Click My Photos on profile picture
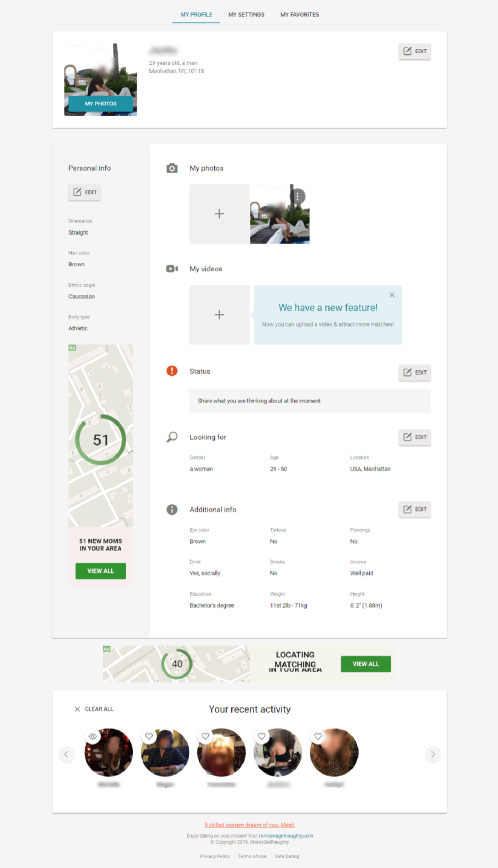 (101, 104)
